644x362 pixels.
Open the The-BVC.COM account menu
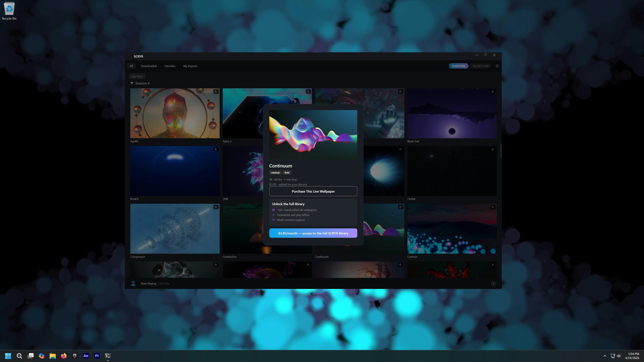pyautogui.click(x=480, y=66)
